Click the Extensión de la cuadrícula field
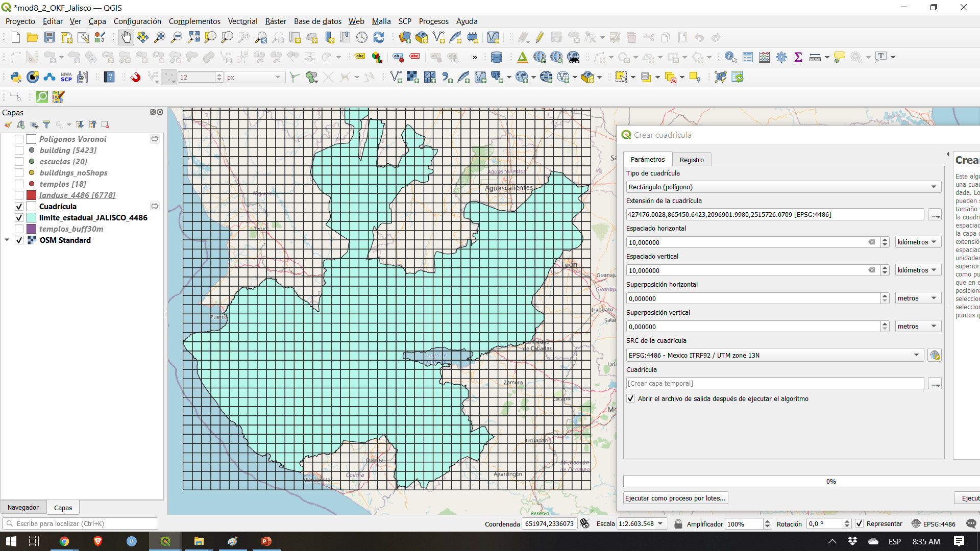This screenshot has height=551, width=980. [x=775, y=214]
